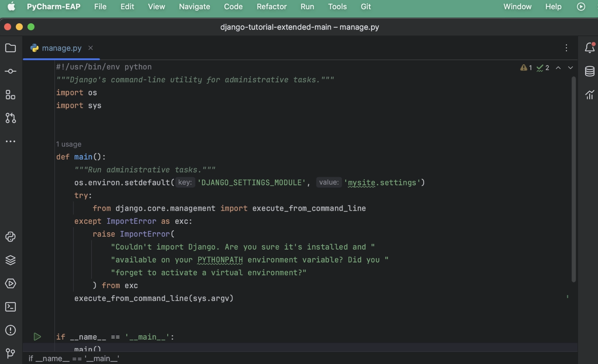Close the manage.py editor tab

tap(90, 48)
